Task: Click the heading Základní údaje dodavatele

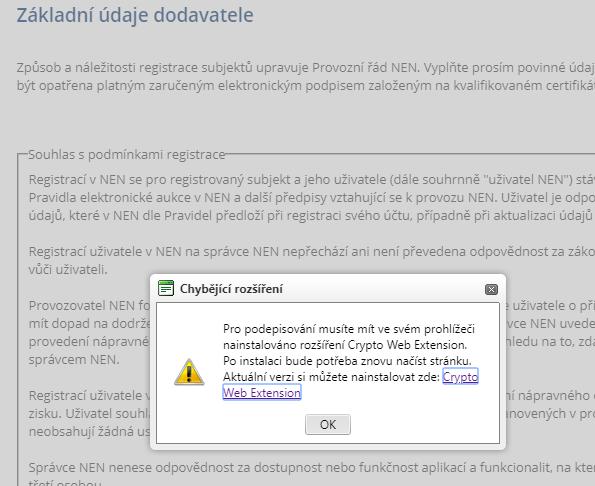Action: [x=135, y=16]
